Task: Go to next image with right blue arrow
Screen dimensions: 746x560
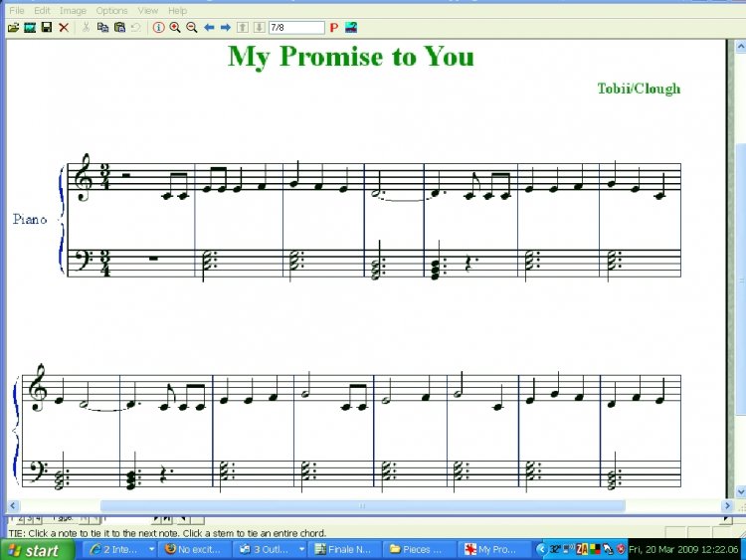Action: 226,28
